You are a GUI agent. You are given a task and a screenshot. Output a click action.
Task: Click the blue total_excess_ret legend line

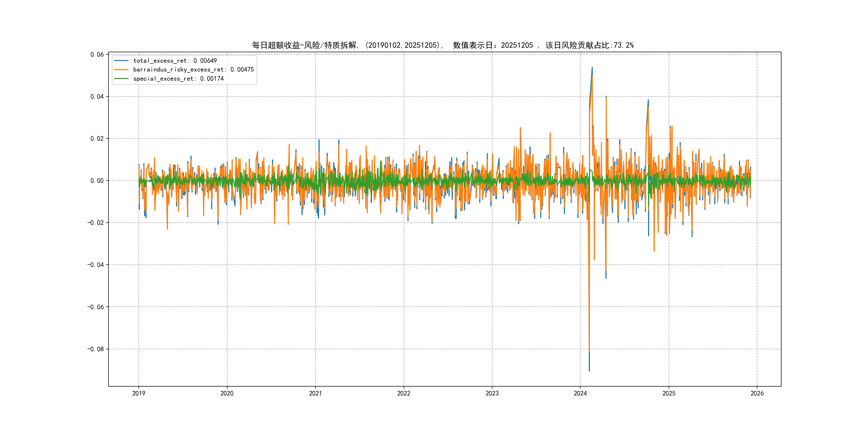point(121,61)
